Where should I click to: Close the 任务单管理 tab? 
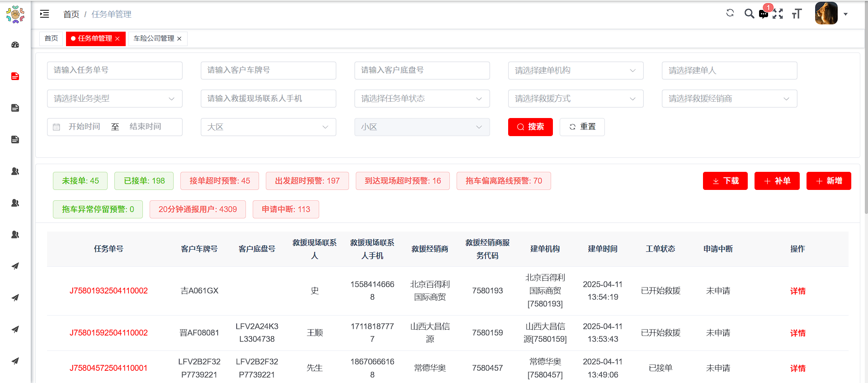118,39
